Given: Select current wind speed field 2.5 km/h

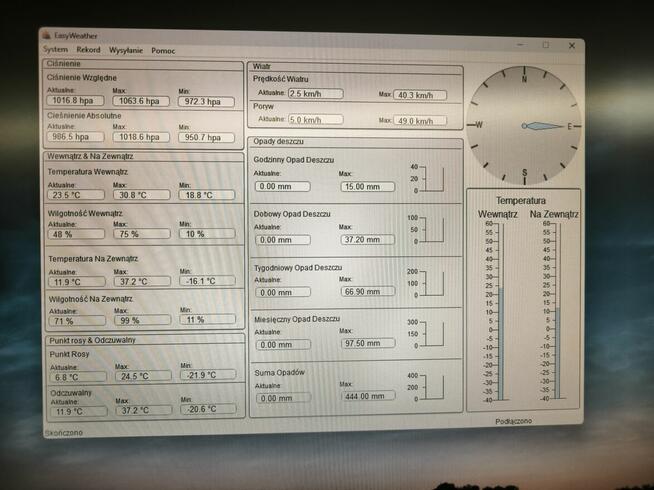Looking at the screenshot, I should 314,94.
